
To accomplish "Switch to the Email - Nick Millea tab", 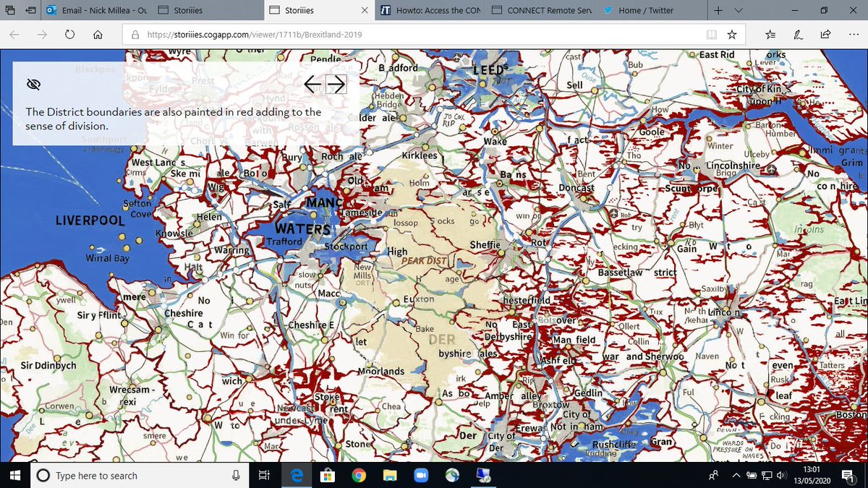I will pos(95,10).
